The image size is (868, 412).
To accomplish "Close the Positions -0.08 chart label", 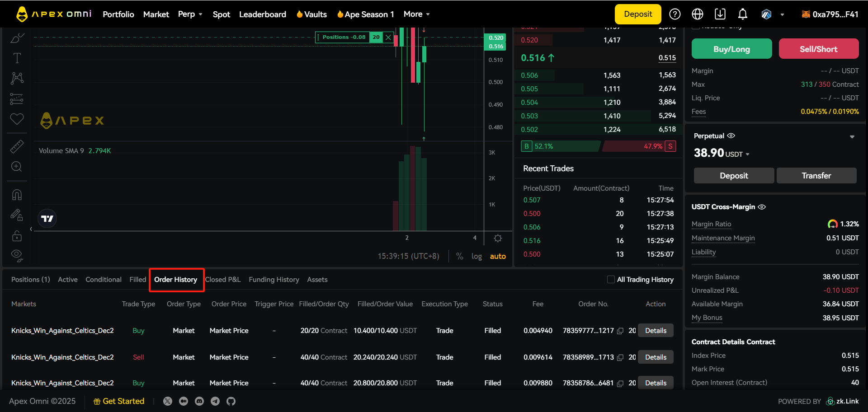I will tap(388, 37).
